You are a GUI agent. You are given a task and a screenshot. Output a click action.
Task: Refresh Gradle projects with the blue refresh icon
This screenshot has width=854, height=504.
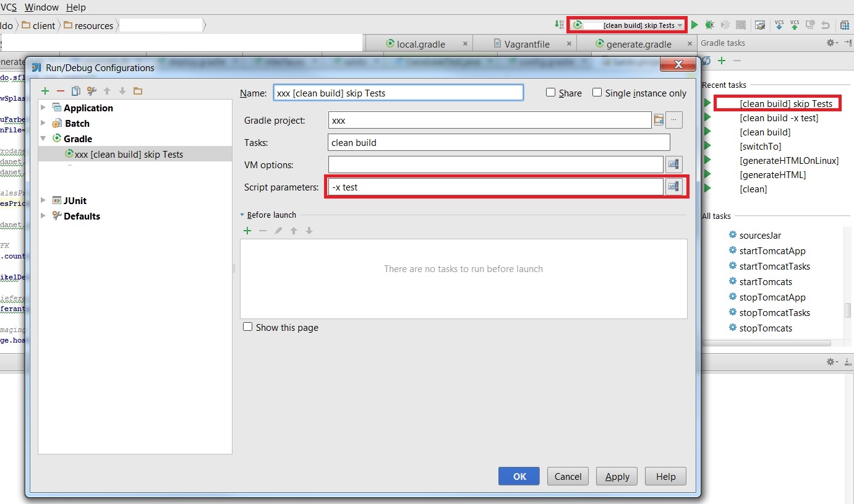click(x=706, y=61)
